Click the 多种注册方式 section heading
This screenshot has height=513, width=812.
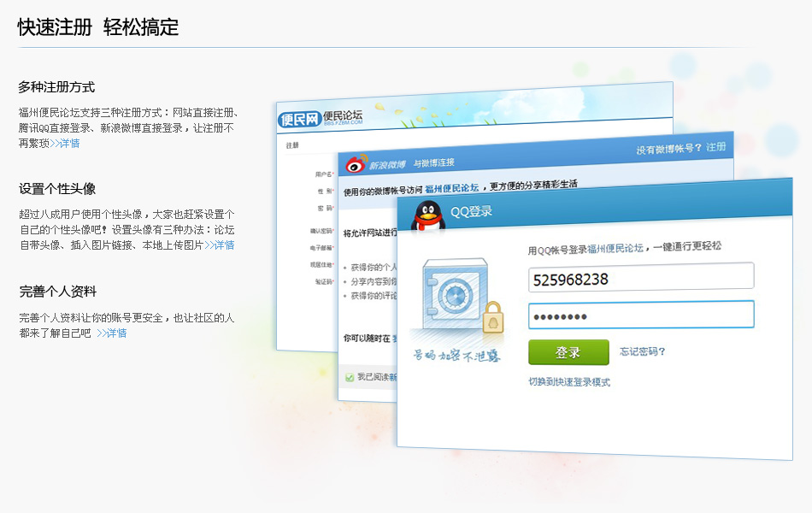tap(56, 87)
